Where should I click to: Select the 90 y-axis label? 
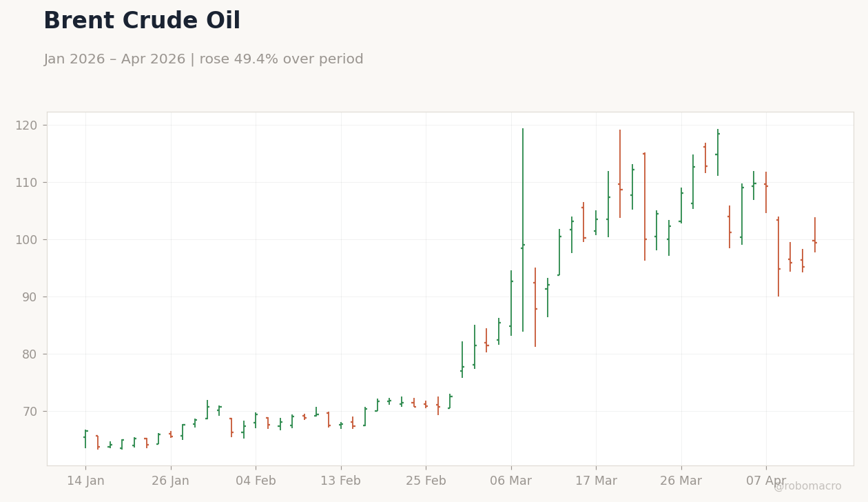click(x=30, y=297)
